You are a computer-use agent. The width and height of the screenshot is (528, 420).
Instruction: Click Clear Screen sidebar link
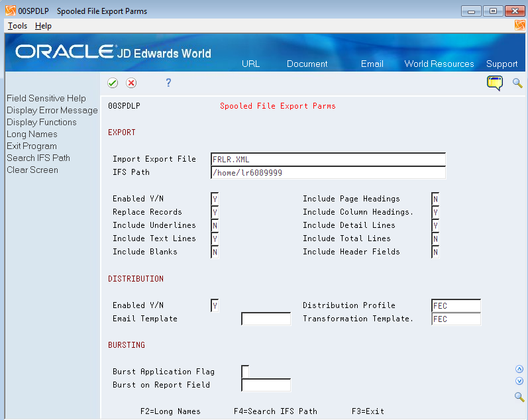coord(32,170)
